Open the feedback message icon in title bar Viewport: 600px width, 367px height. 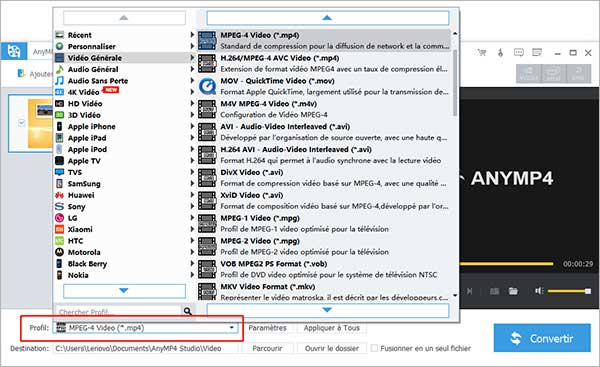click(518, 52)
